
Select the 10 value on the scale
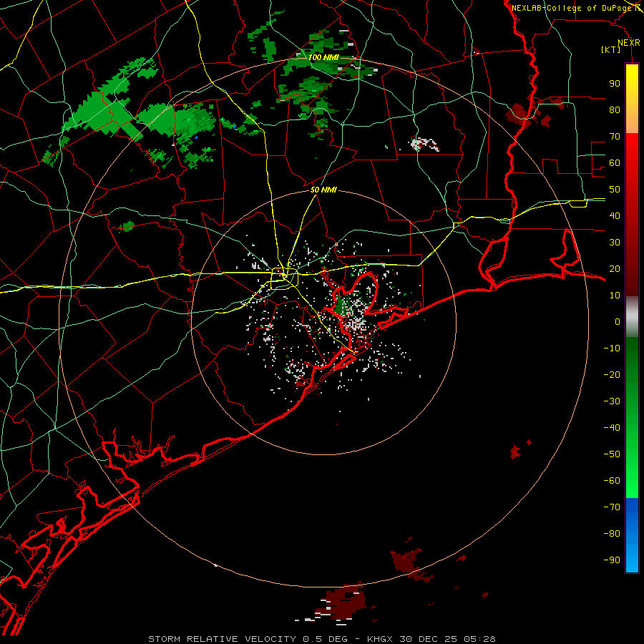[615, 296]
